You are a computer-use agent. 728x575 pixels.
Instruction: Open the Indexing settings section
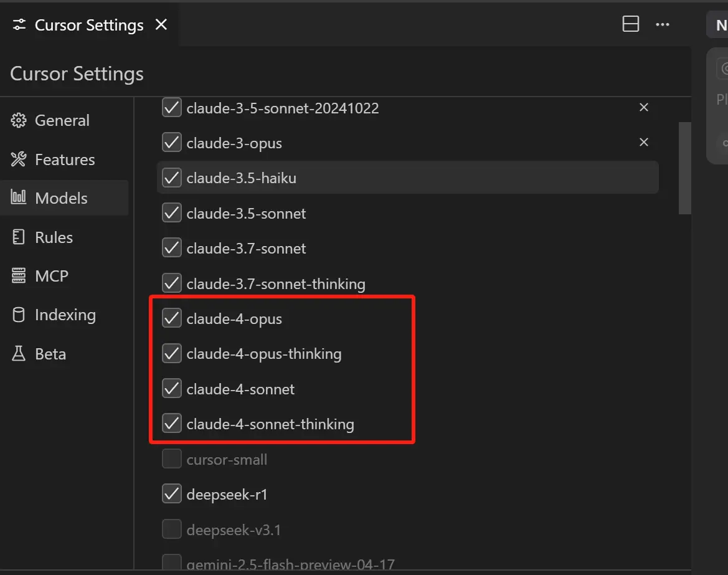[65, 315]
